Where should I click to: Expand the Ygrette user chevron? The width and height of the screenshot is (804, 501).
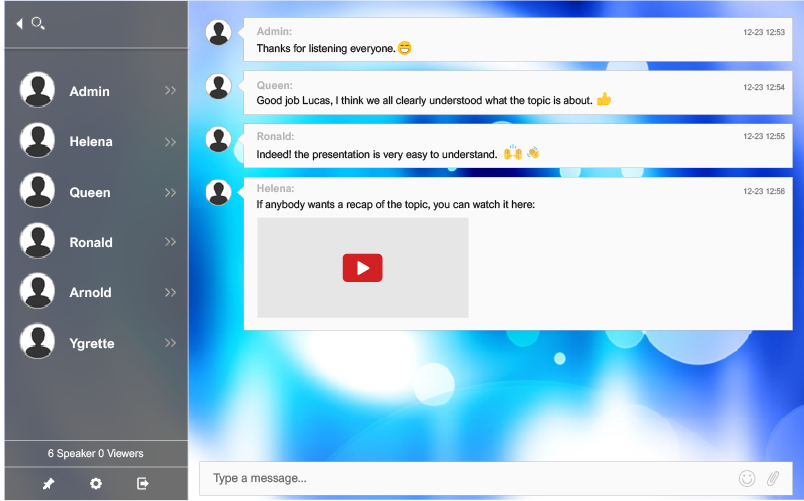click(170, 343)
